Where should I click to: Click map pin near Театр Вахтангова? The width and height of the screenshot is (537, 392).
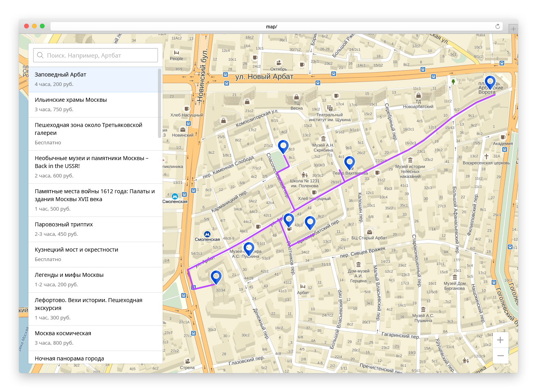click(x=349, y=163)
